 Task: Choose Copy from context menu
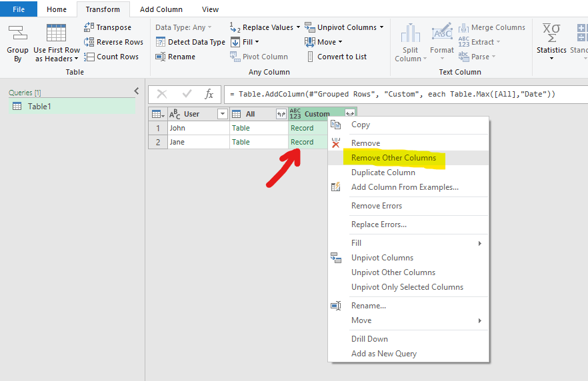[x=409, y=125]
